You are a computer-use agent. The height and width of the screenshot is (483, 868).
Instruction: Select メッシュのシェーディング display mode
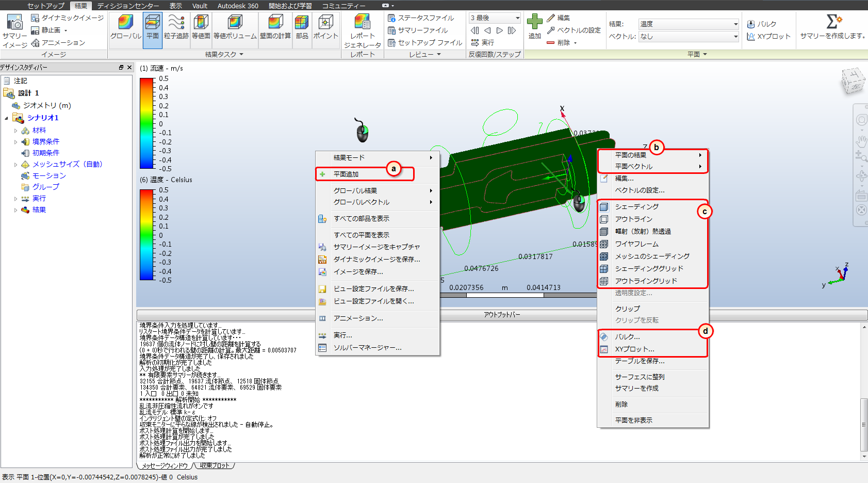[653, 256]
